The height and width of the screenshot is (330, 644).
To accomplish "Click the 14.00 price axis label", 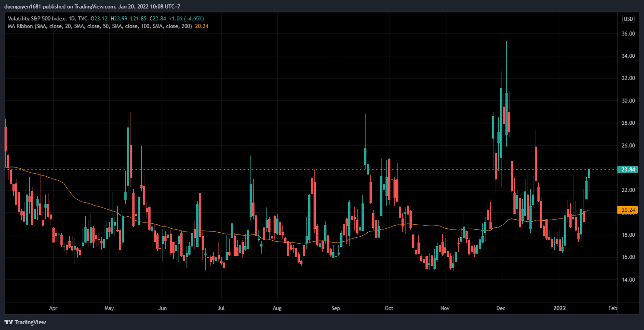I will point(628,280).
